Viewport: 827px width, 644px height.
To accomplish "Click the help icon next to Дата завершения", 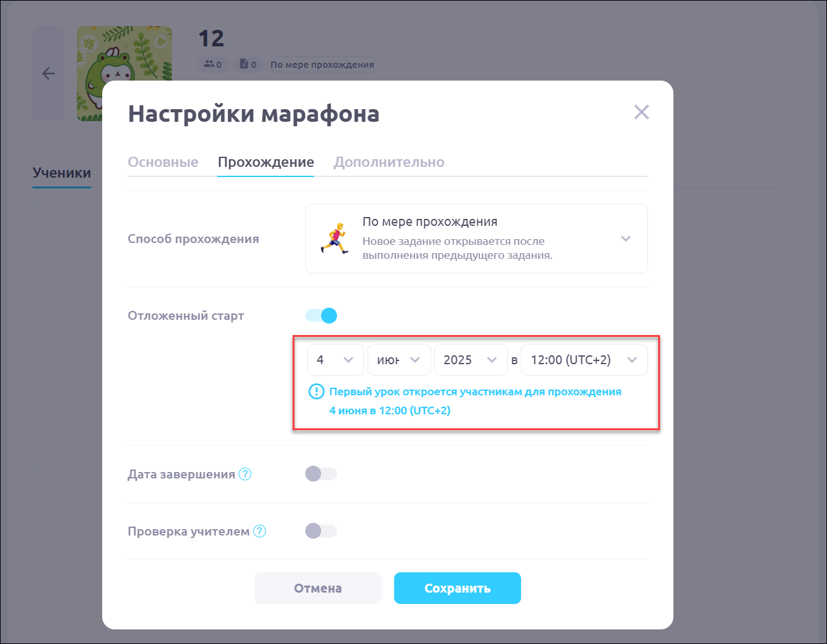I will tap(245, 474).
